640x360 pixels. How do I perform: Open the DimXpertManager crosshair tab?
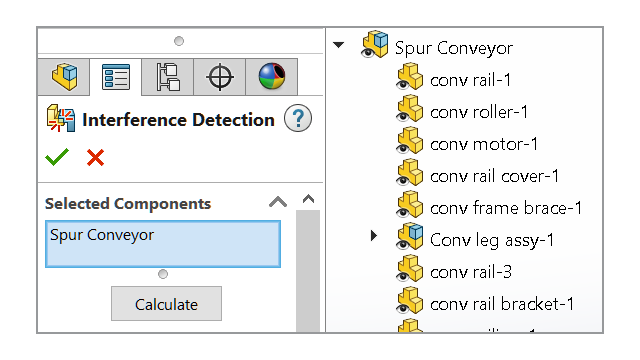click(220, 77)
